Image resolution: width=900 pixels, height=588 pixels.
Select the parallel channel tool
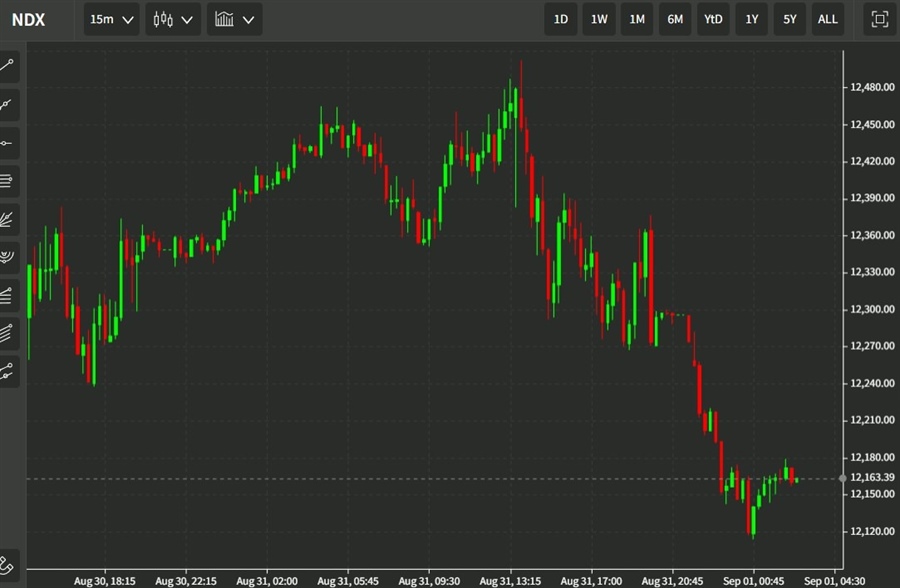pos(7,334)
